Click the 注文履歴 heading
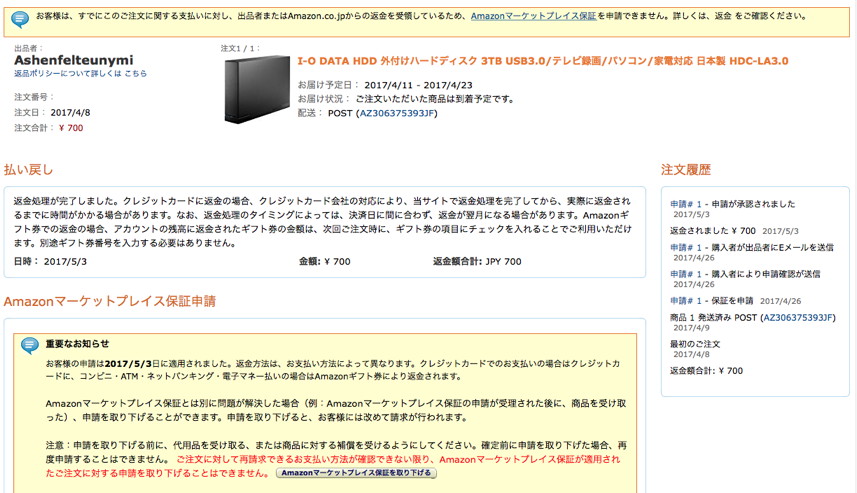857x493 pixels. pyautogui.click(x=685, y=169)
